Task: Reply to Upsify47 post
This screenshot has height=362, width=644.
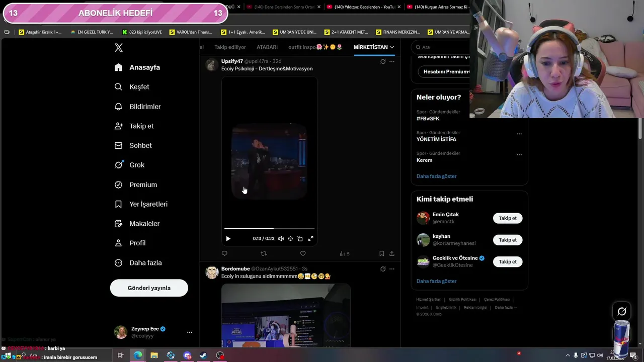Action: (224, 253)
